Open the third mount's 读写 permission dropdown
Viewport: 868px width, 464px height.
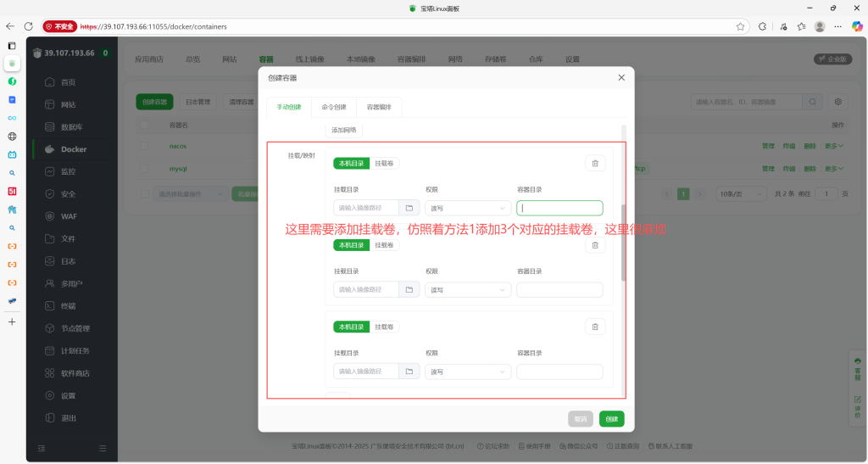[468, 372]
